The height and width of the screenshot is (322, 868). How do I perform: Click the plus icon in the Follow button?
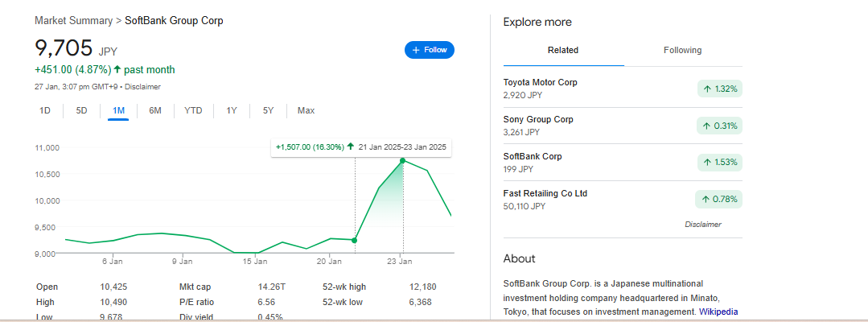pyautogui.click(x=416, y=50)
